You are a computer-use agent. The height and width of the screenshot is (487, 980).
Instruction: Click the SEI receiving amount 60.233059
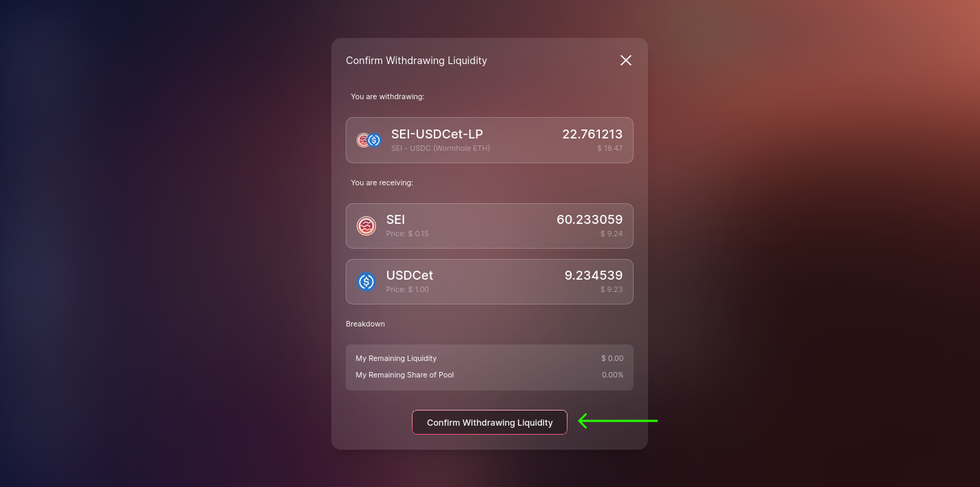click(589, 220)
